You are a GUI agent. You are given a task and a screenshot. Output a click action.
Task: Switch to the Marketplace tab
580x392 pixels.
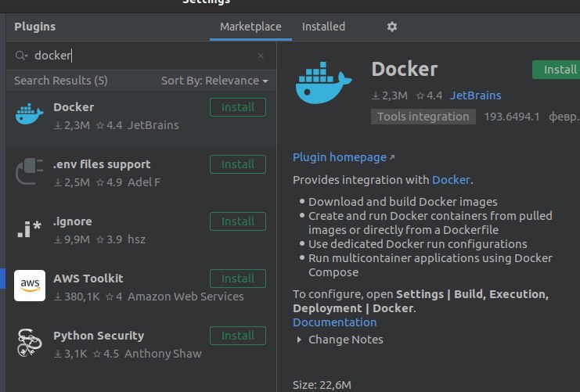click(250, 27)
